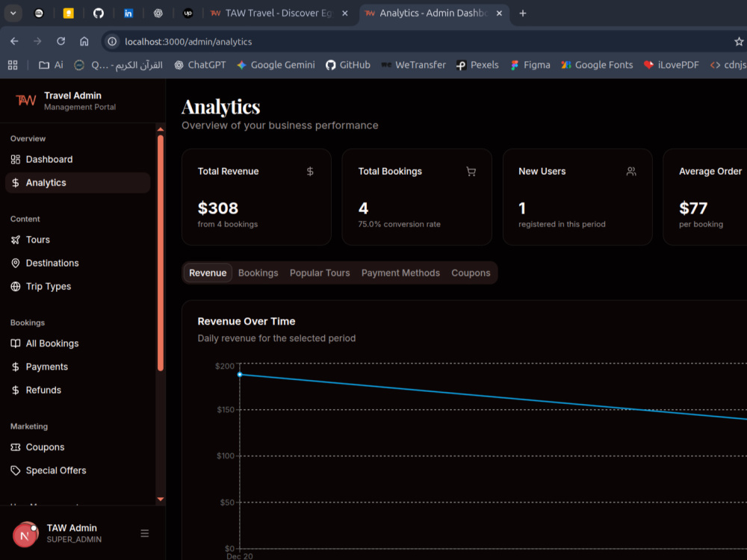Click the browser forward button

click(37, 41)
